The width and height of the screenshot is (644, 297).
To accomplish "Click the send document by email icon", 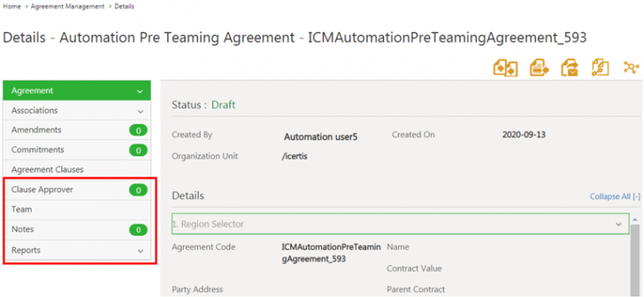I will tap(570, 68).
